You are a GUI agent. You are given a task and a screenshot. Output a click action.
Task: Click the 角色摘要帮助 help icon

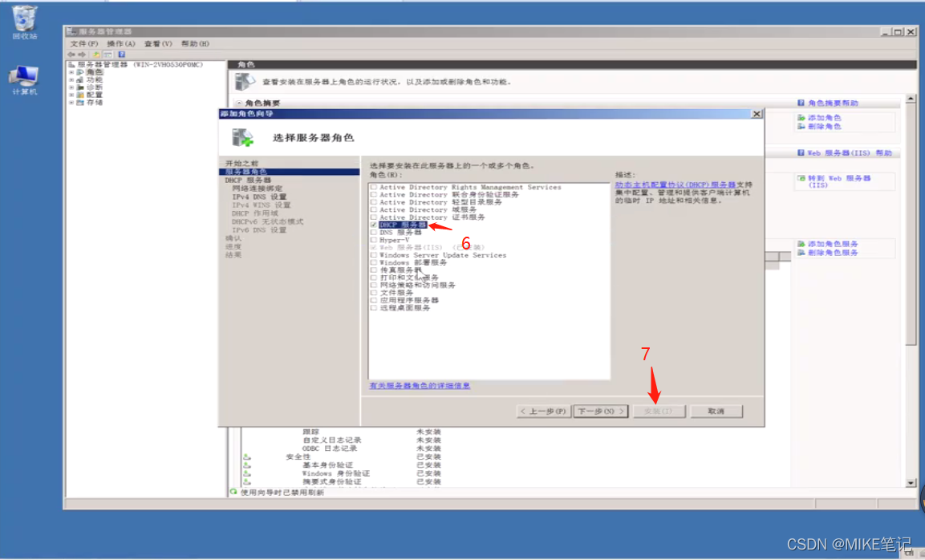(801, 103)
